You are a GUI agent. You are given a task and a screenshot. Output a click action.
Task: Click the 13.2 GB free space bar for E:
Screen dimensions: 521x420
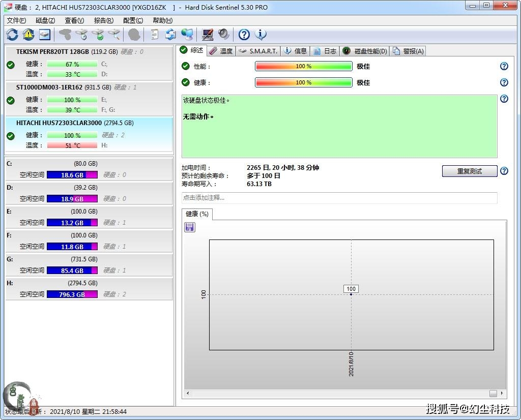(72, 223)
